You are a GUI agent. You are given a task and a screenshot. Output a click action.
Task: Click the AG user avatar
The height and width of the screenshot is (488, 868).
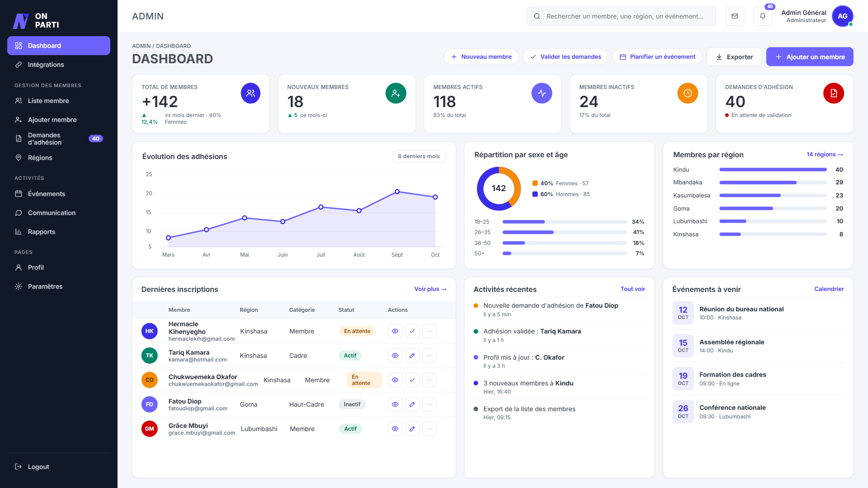842,16
